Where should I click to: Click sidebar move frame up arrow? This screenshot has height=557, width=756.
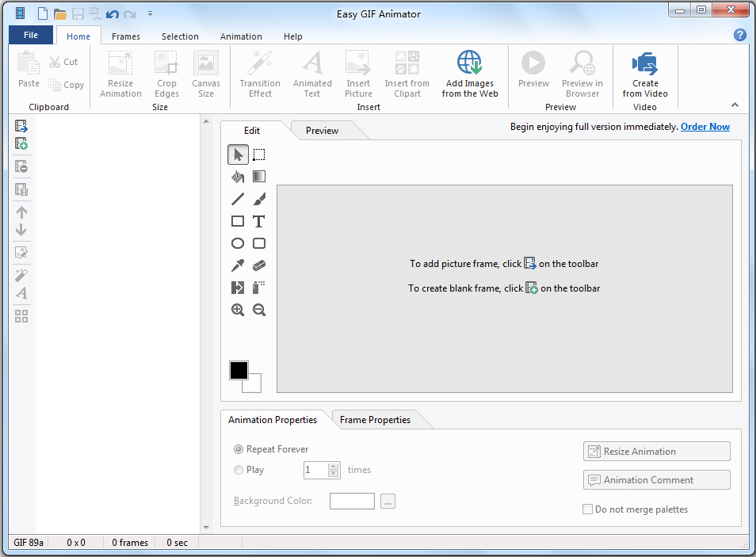pos(21,212)
